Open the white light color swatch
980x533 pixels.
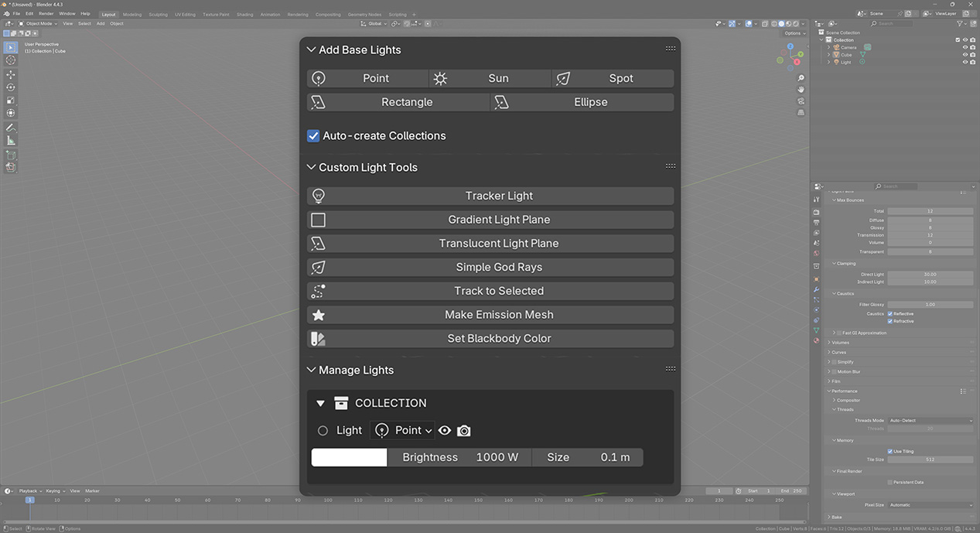tap(349, 457)
